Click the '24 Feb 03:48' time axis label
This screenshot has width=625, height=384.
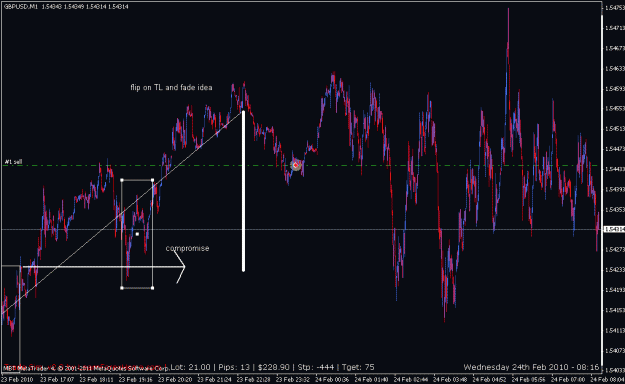click(450, 380)
